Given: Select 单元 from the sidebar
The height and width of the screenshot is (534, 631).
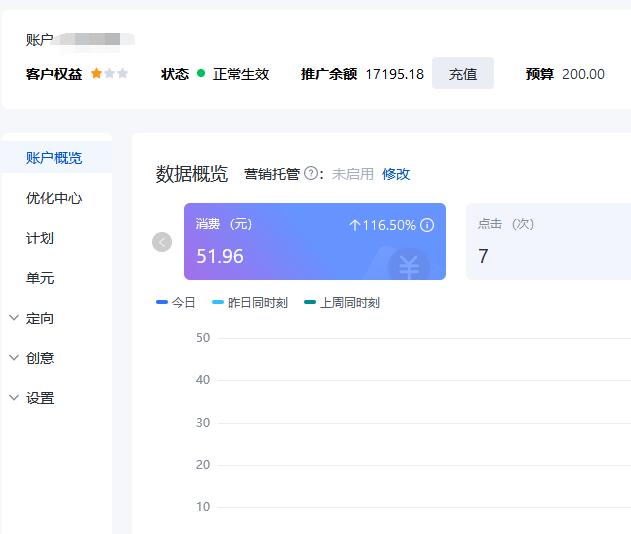Looking at the screenshot, I should click(40, 278).
